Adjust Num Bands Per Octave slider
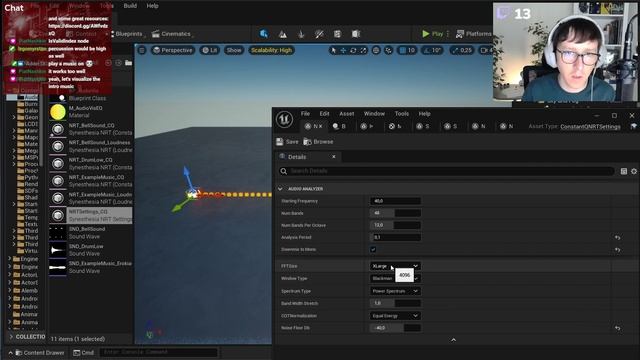The height and width of the screenshot is (360, 640). point(395,225)
